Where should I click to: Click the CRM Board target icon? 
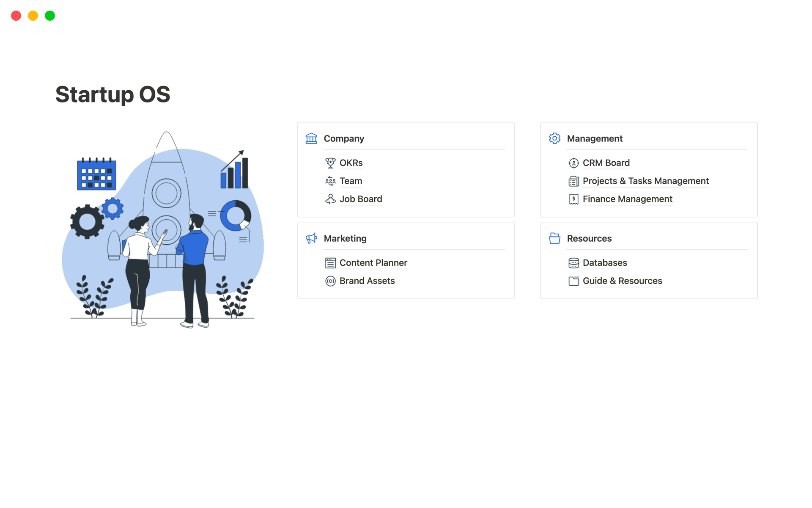coord(573,163)
